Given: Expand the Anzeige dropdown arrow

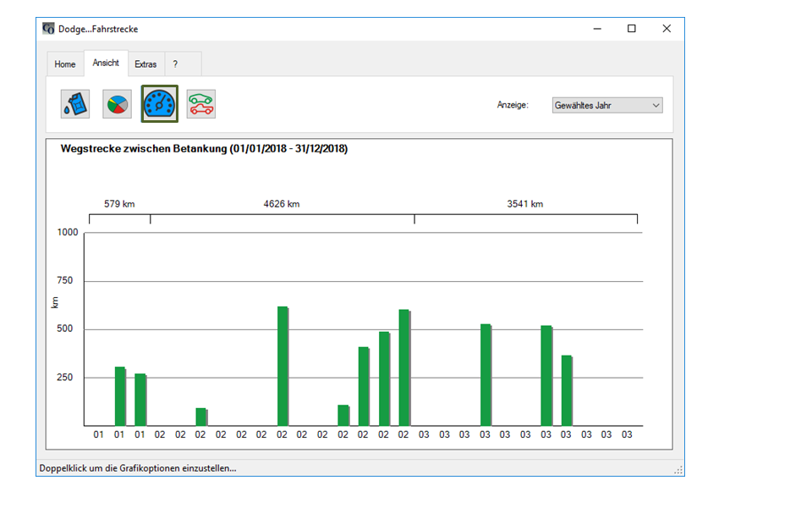Looking at the screenshot, I should pos(656,106).
